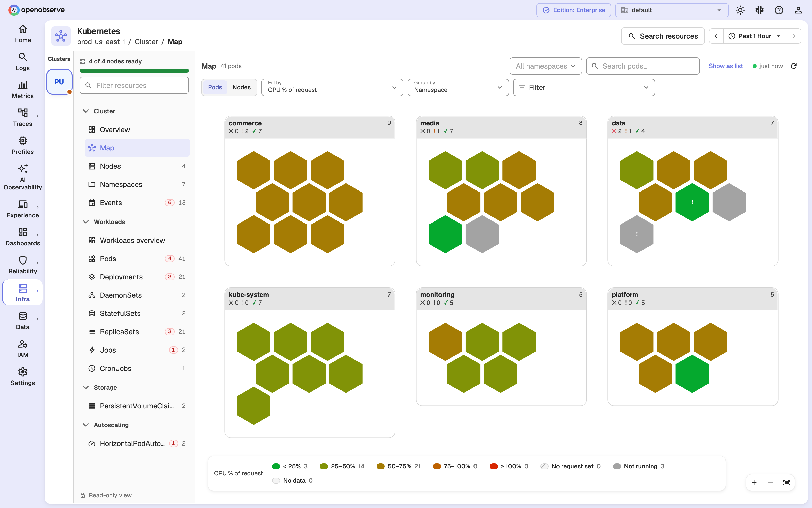Open the Past 1 Hour time picker
The height and width of the screenshot is (508, 812).
(x=755, y=36)
